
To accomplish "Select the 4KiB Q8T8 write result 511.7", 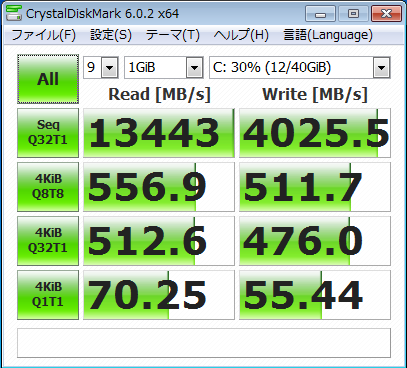I will pos(315,187).
